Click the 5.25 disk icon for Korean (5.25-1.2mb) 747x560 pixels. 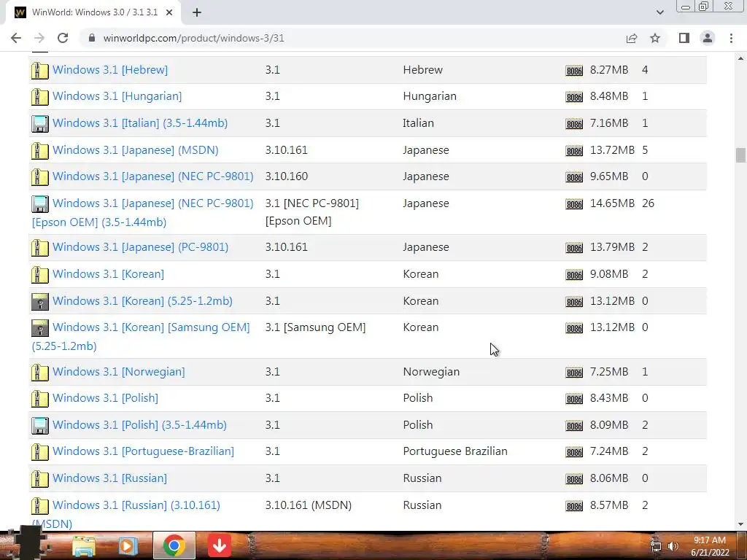pyautogui.click(x=40, y=302)
